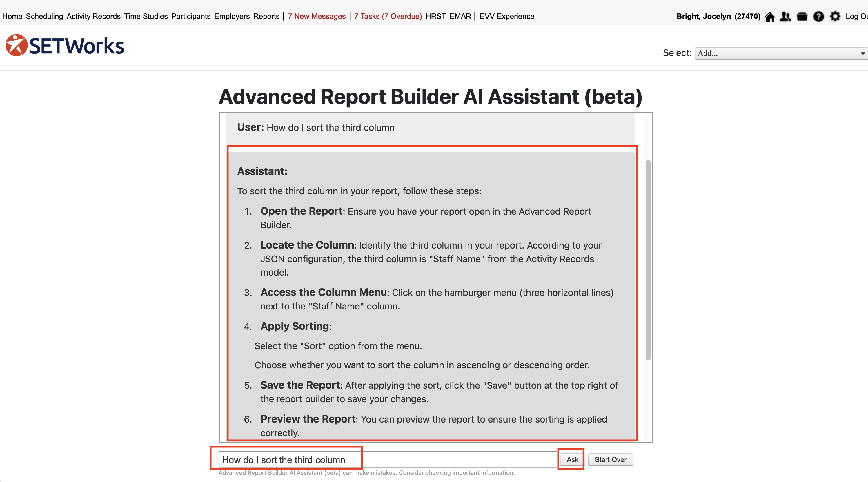View 7 New Messages link
The image size is (868, 482).
pos(316,16)
